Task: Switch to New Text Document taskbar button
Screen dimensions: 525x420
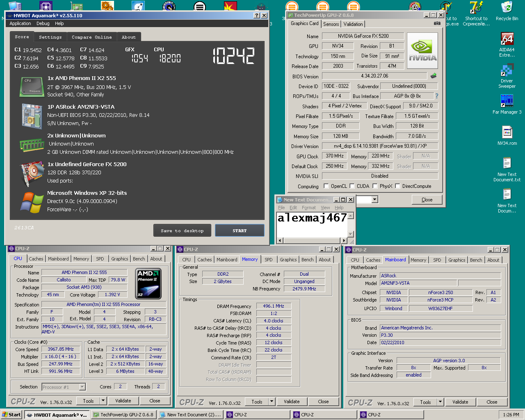Action: (190, 415)
